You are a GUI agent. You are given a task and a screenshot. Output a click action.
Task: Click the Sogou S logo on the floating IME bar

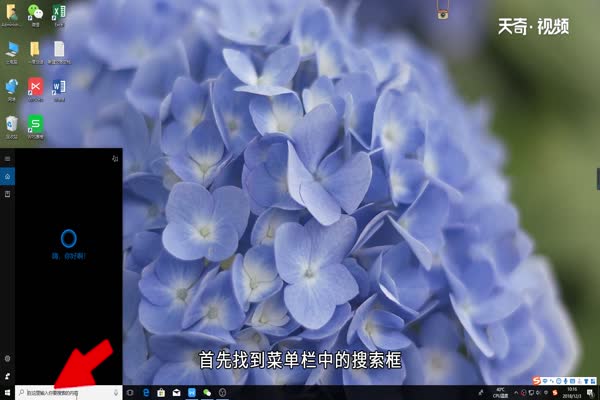(x=536, y=381)
